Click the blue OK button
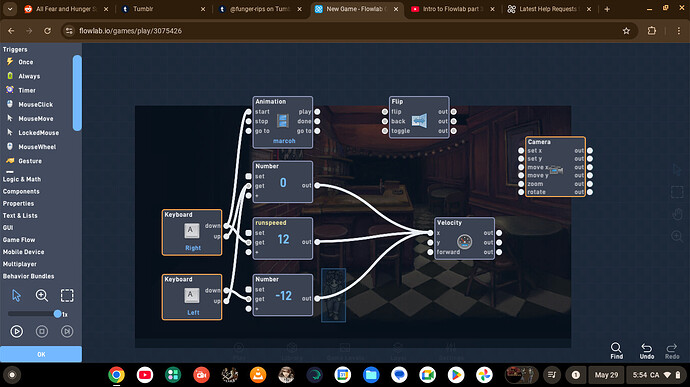 [x=41, y=354]
